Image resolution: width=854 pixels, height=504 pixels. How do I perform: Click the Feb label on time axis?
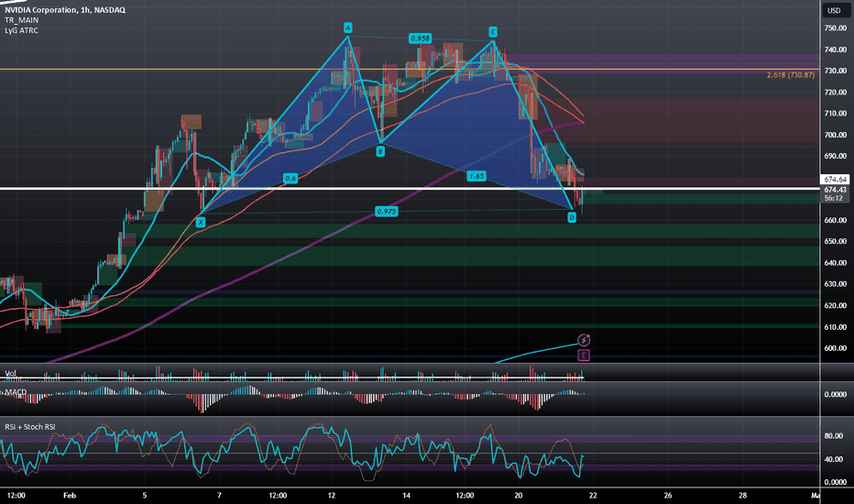click(x=69, y=495)
